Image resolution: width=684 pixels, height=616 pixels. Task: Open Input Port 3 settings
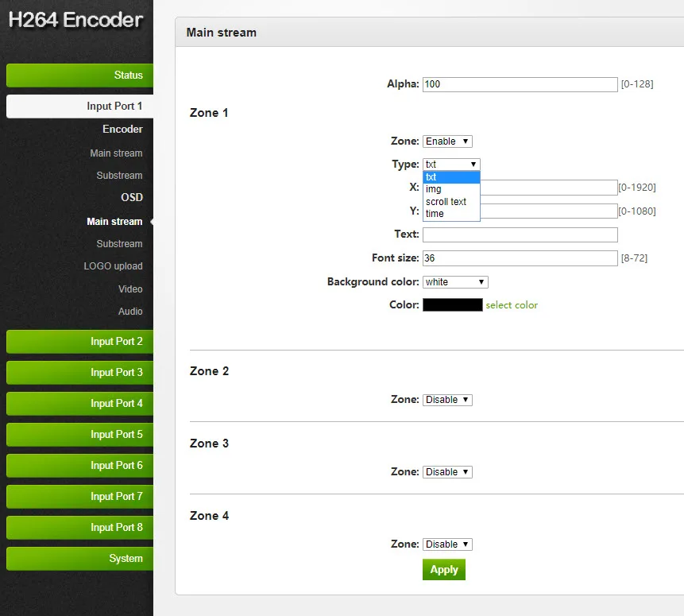coord(79,373)
